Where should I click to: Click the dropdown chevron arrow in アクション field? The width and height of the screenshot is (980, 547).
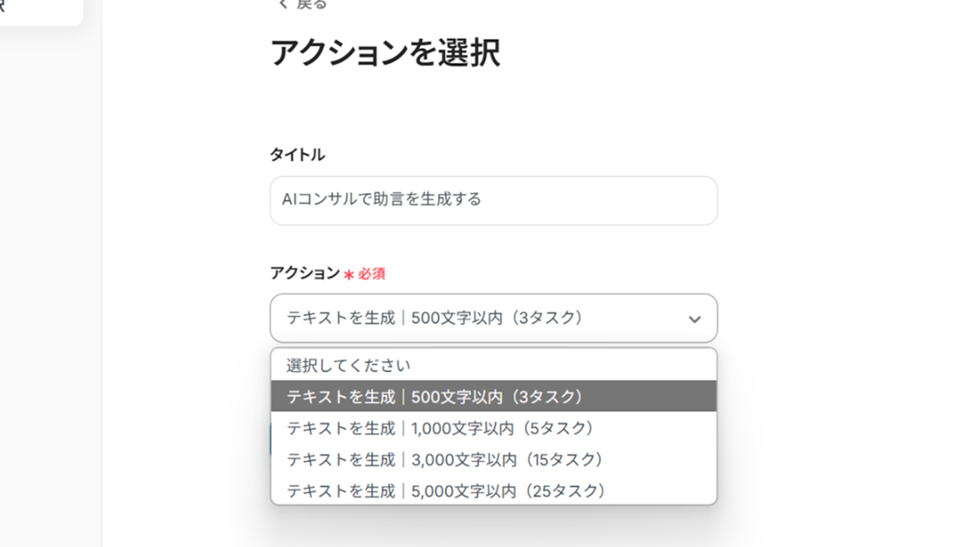[x=694, y=319]
